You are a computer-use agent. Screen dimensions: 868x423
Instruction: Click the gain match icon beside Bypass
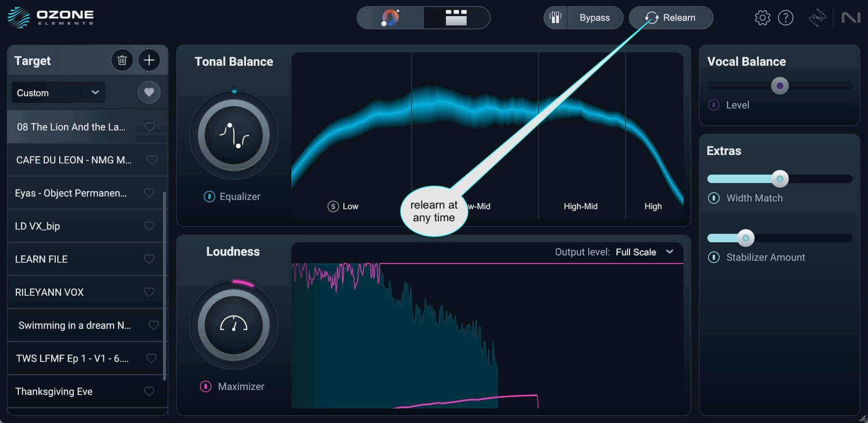point(555,18)
